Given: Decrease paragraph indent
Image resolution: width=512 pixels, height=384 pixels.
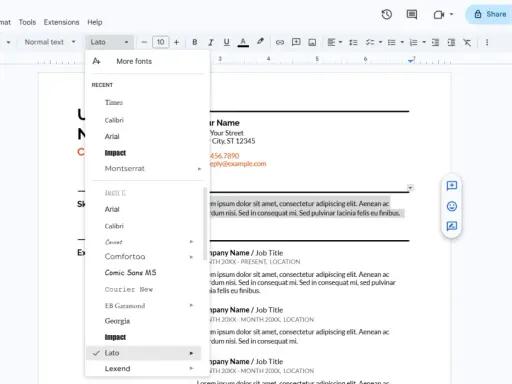Looking at the screenshot, I should click(x=435, y=42).
